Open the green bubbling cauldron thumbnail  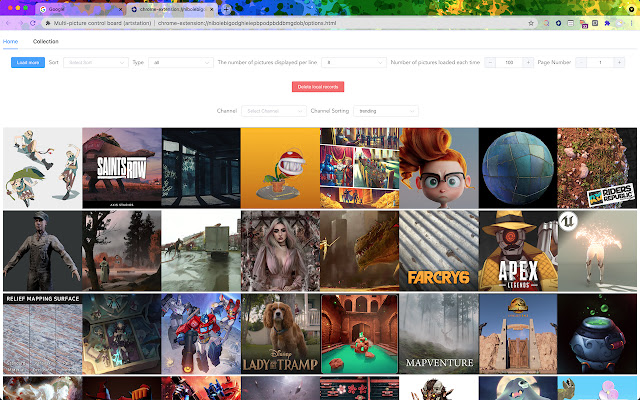[x=597, y=334]
